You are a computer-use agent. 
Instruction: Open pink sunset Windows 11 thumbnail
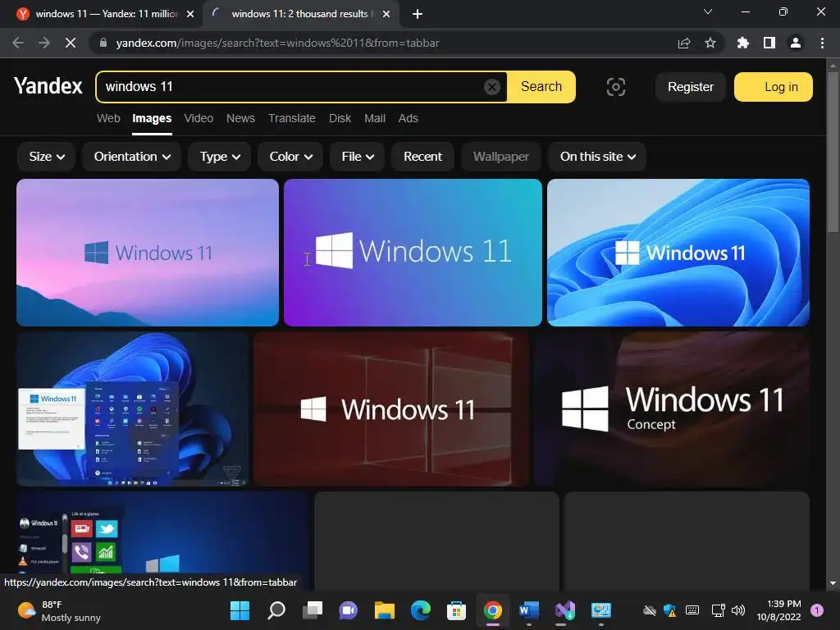tap(148, 253)
